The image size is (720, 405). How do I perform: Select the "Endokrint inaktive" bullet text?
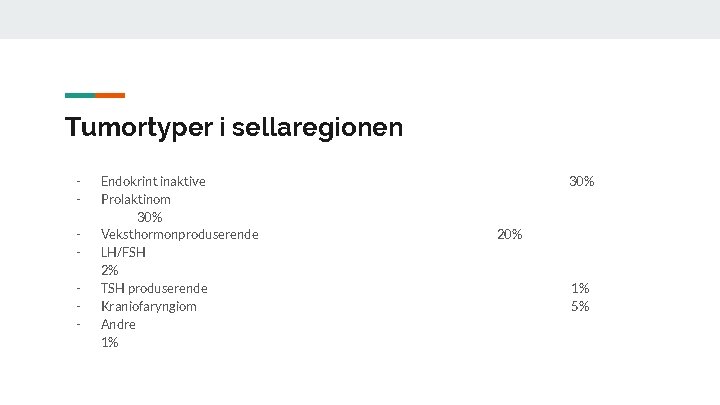coord(153,181)
